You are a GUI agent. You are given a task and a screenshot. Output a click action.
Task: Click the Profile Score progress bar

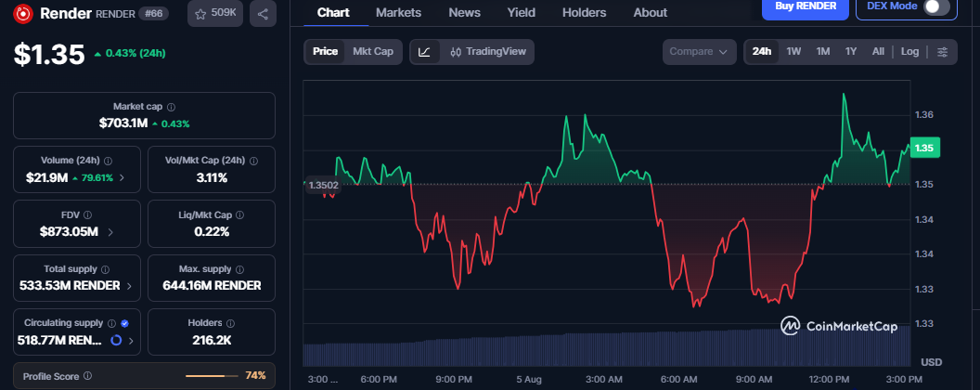click(212, 376)
